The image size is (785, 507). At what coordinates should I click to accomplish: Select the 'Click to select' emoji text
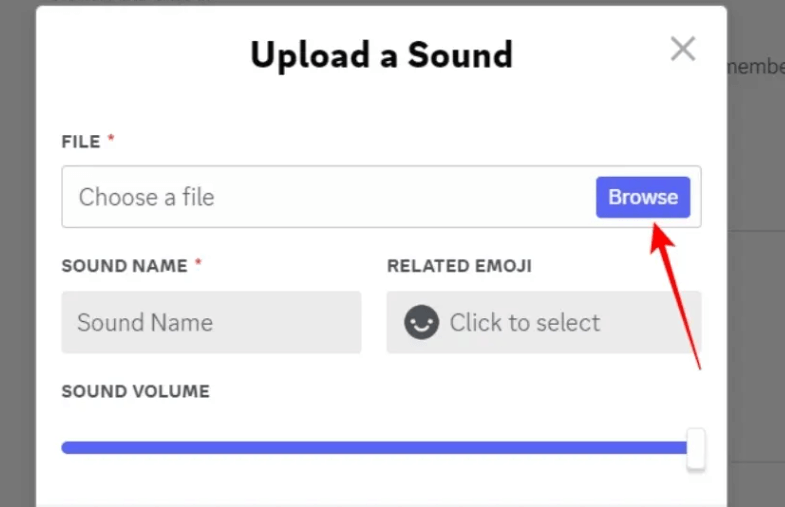tap(524, 322)
